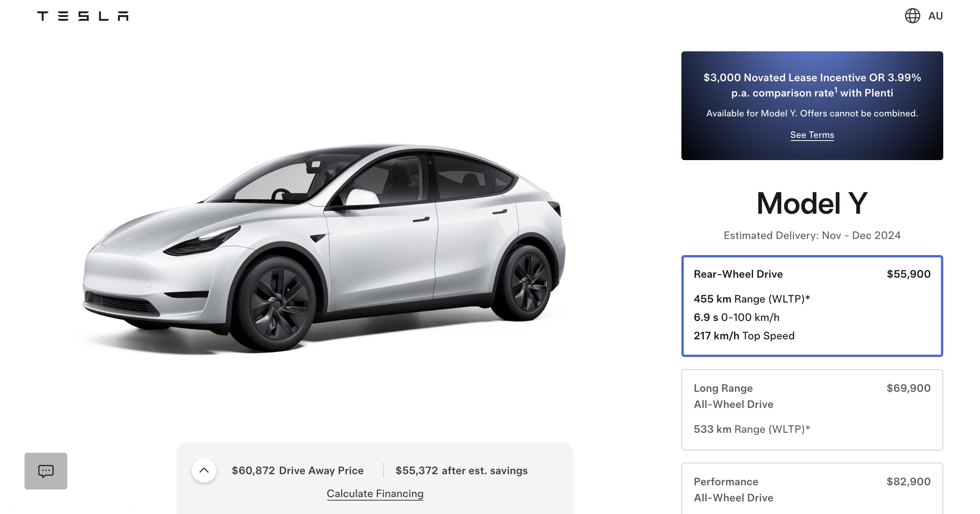Viewport: 980px width, 514px height.
Task: Expand pricing details with chevron-up button
Action: [204, 470]
